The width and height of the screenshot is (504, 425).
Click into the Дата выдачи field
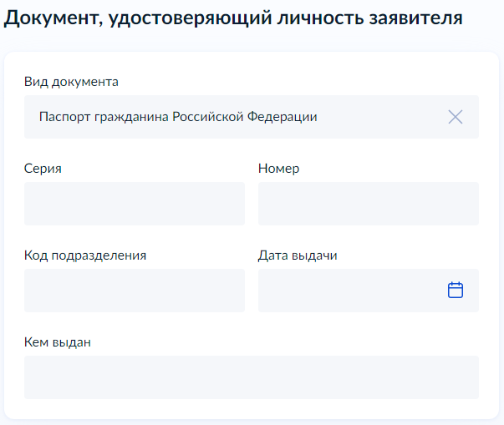point(369,291)
